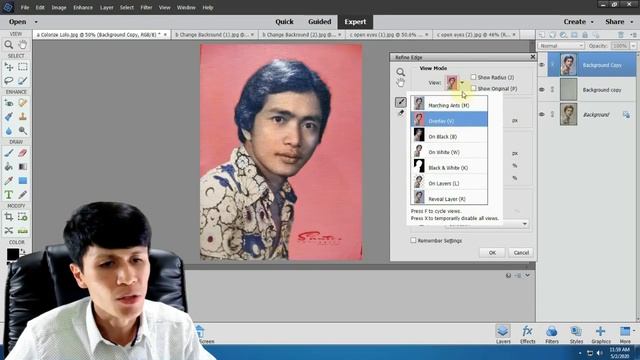Screen dimensions: 640x360
Task: Delete layer using the trash icon
Action: point(621,35)
